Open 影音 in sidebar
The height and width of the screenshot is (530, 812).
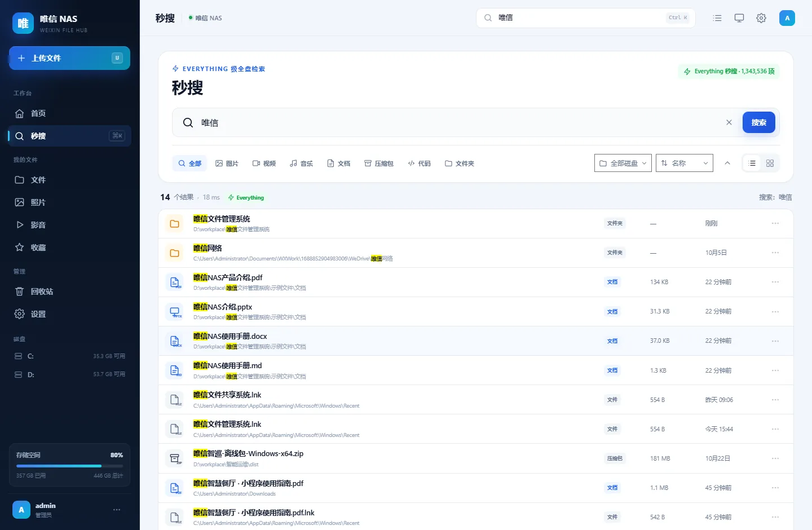69,225
